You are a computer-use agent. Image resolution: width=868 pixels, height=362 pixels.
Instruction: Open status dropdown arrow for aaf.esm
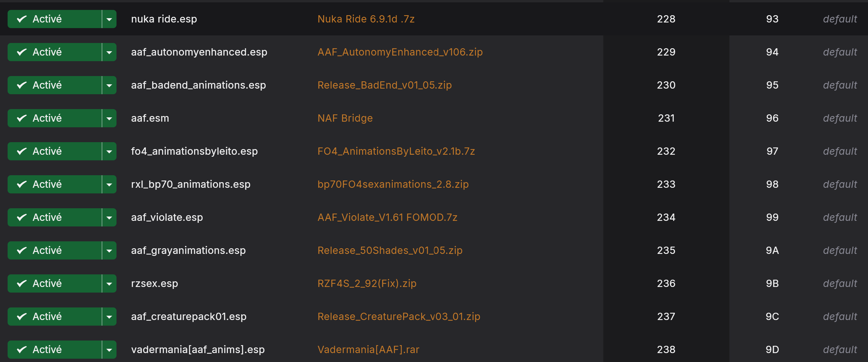tap(109, 118)
